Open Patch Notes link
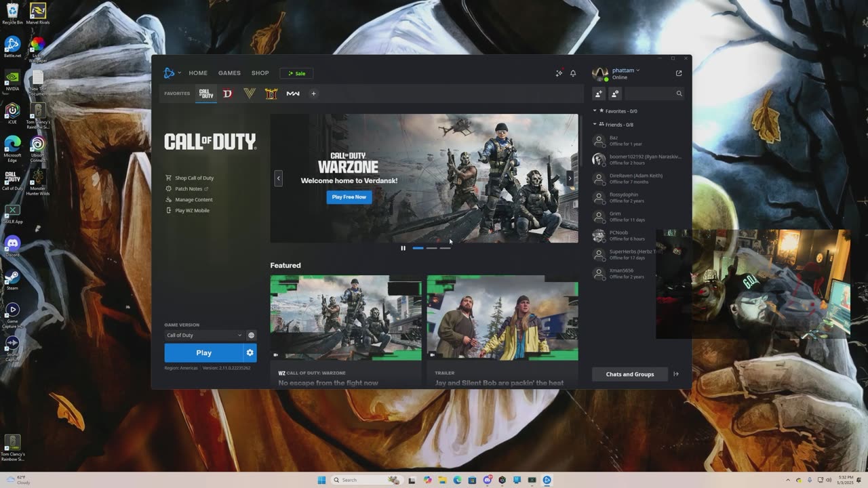 point(187,189)
